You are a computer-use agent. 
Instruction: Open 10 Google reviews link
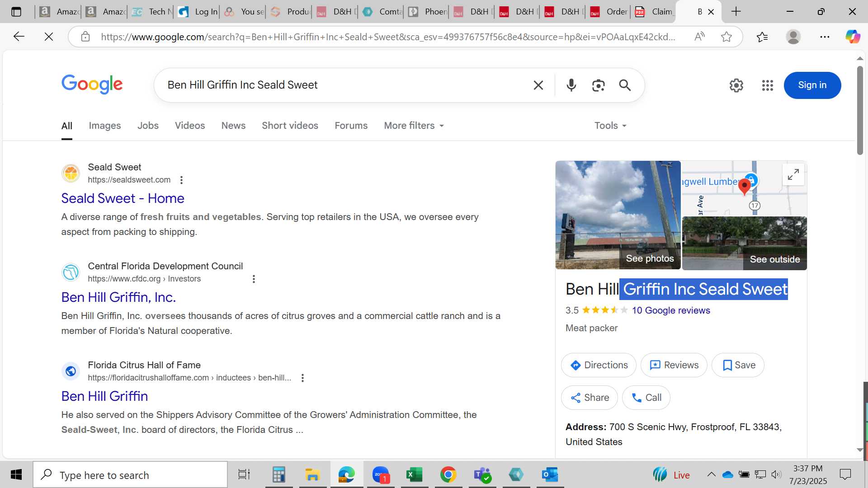[x=671, y=310]
